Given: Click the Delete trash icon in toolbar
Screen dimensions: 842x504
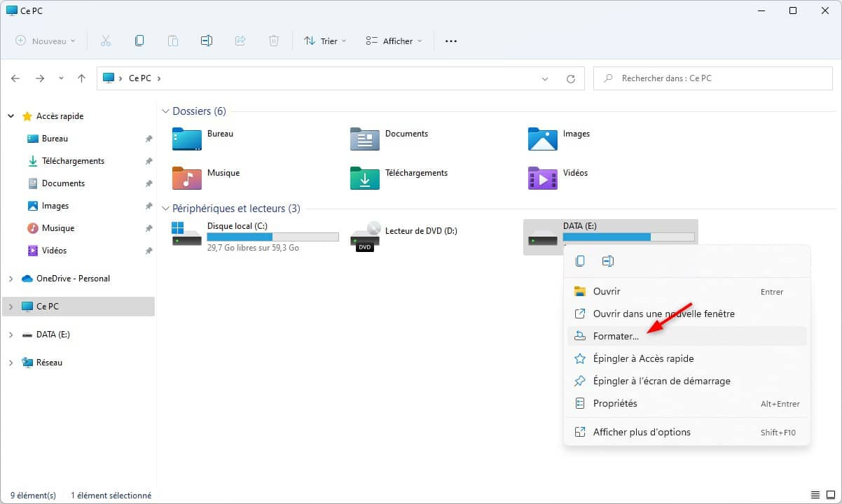Looking at the screenshot, I should point(274,41).
